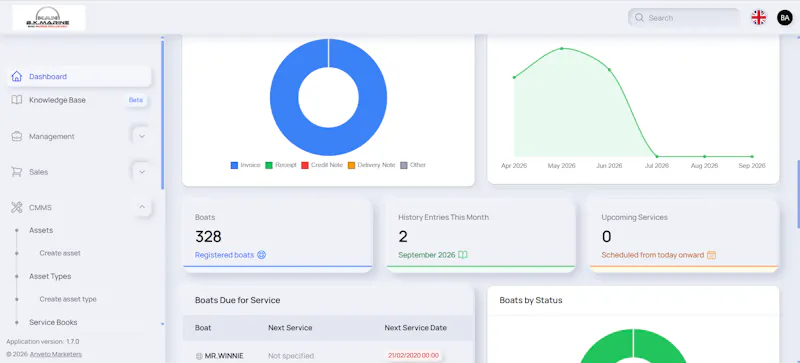
Task: Click the History Entries This Month card
Action: (x=481, y=236)
